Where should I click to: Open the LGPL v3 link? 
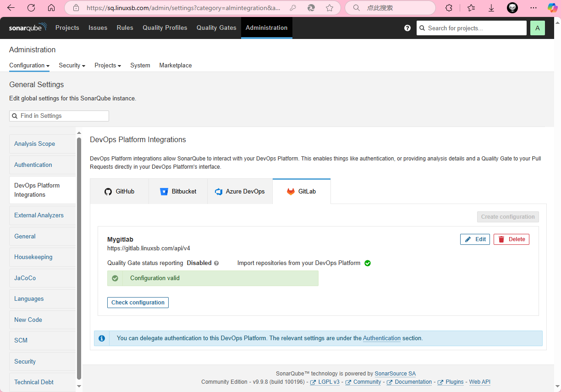(325, 382)
